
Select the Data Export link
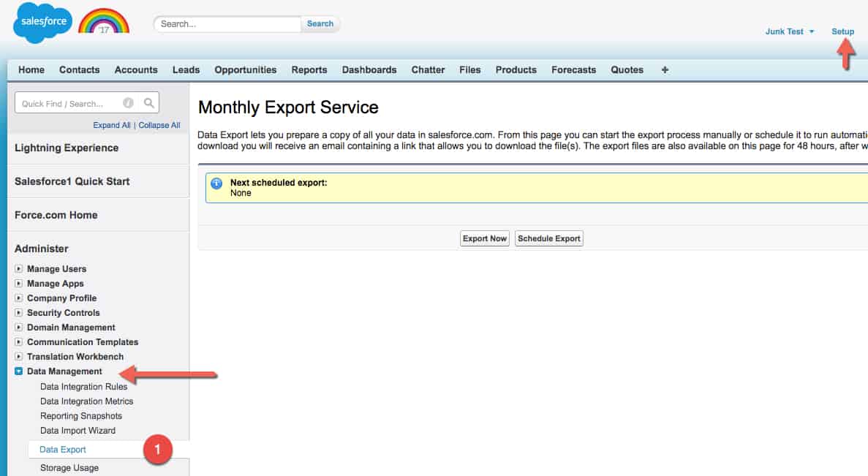tap(63, 450)
